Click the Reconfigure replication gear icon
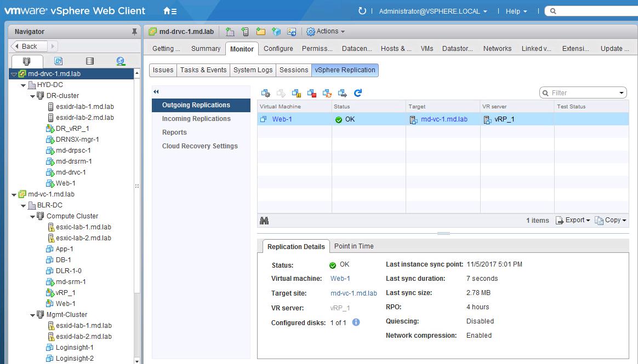The image size is (638, 364). pos(265,93)
